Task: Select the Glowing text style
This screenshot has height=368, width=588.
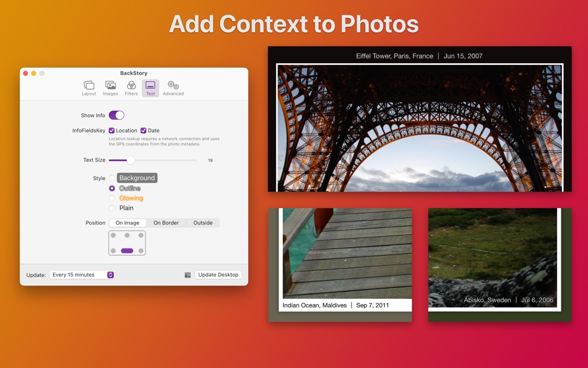Action: coord(111,197)
